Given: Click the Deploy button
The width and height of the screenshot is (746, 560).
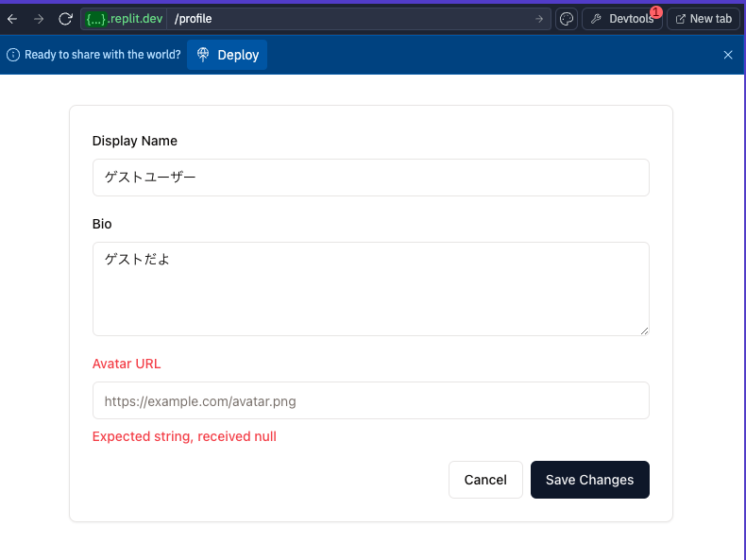Looking at the screenshot, I should click(x=227, y=55).
